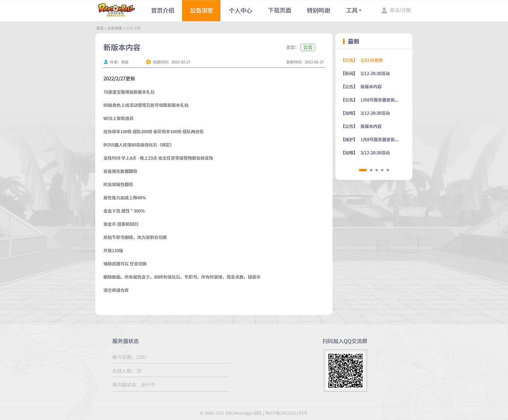The image size is (508, 420).
Task: Click the QQ group QR code image
Action: coord(345,370)
